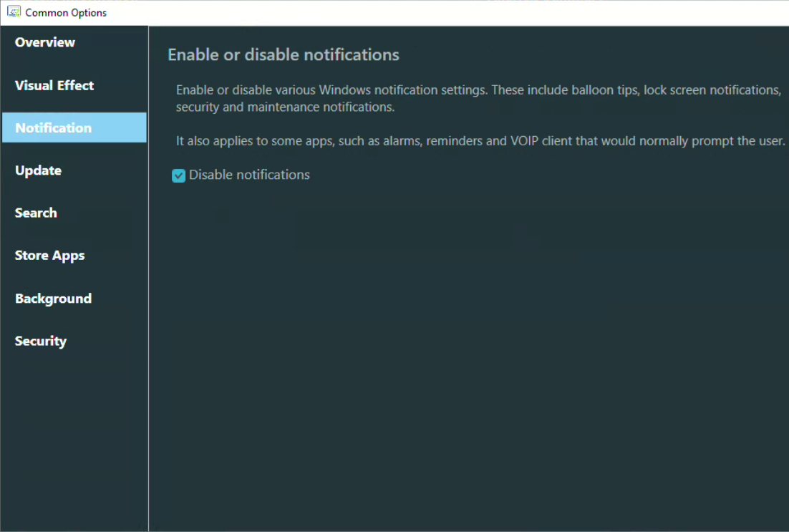This screenshot has width=789, height=532.
Task: Open the Security section in sidebar
Action: tap(40, 341)
